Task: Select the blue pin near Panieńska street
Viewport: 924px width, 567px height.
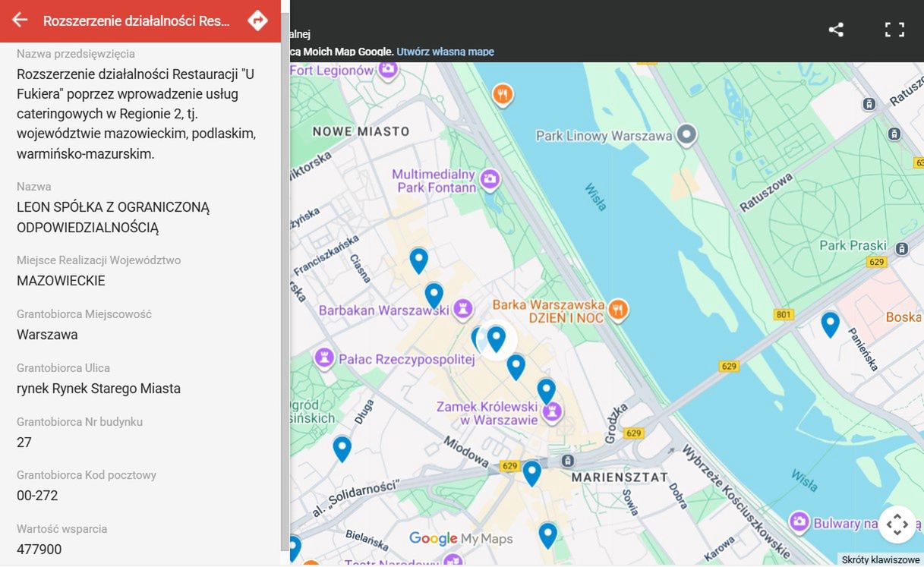Action: [831, 324]
